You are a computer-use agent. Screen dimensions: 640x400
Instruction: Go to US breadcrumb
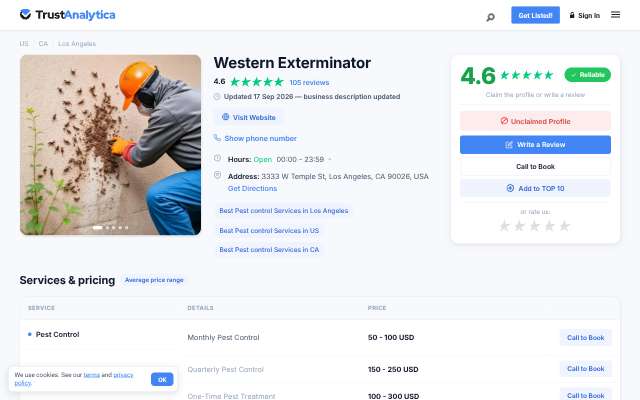(24, 44)
